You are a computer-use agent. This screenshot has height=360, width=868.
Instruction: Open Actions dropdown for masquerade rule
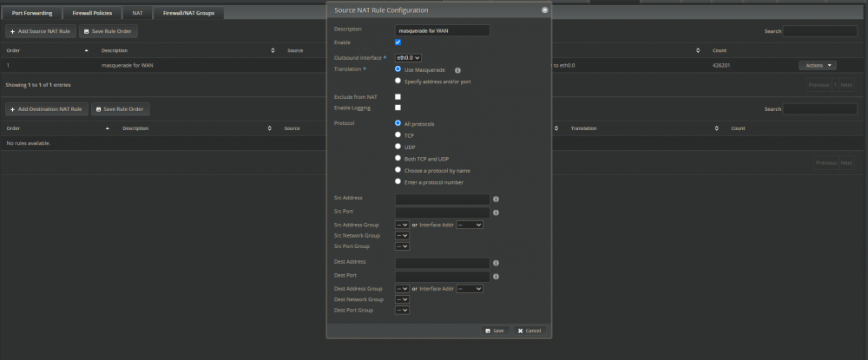817,65
